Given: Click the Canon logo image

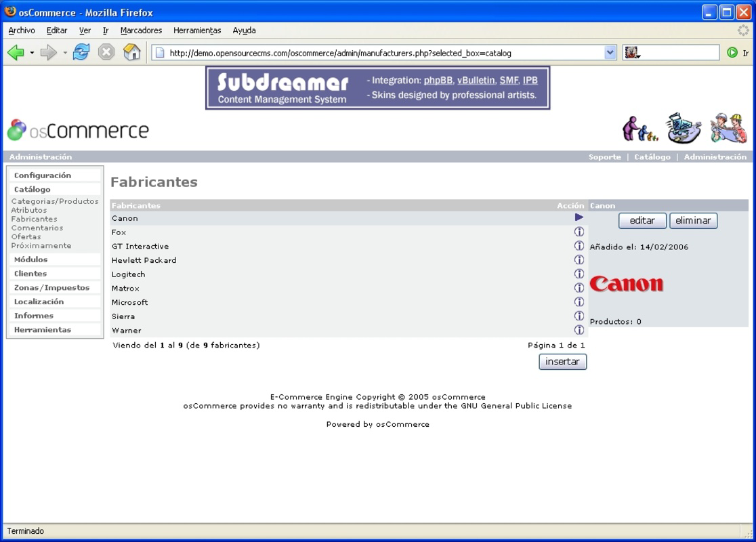Looking at the screenshot, I should point(627,284).
